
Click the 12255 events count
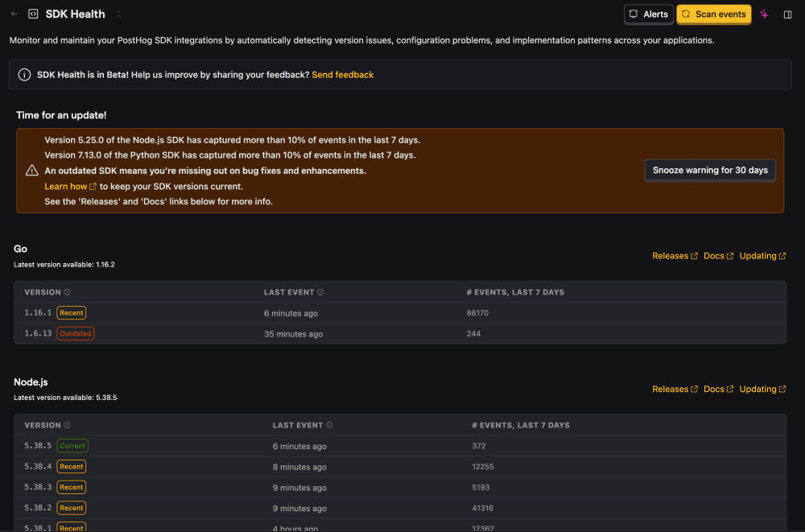[x=482, y=466]
